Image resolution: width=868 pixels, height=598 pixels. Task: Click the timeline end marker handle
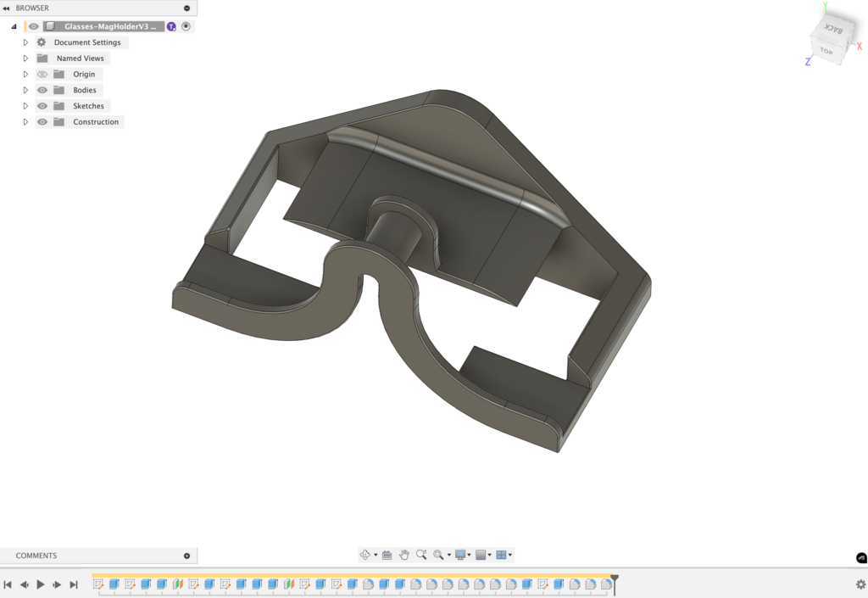click(x=615, y=579)
